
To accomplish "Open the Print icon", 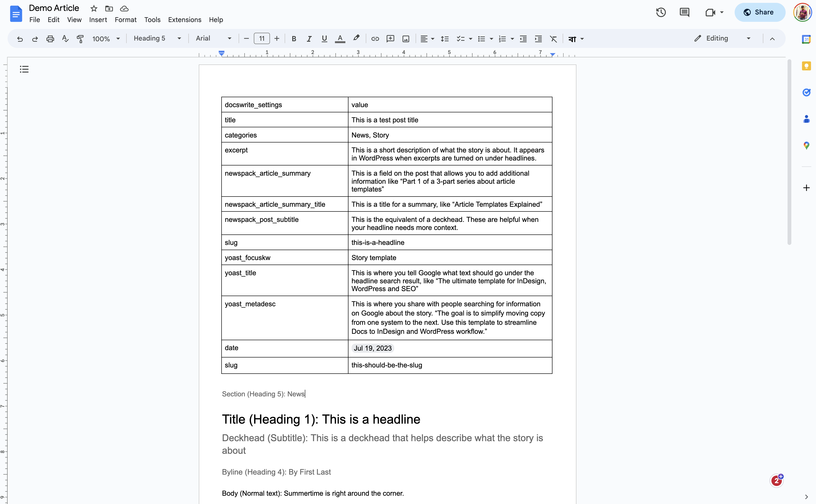I will click(50, 38).
